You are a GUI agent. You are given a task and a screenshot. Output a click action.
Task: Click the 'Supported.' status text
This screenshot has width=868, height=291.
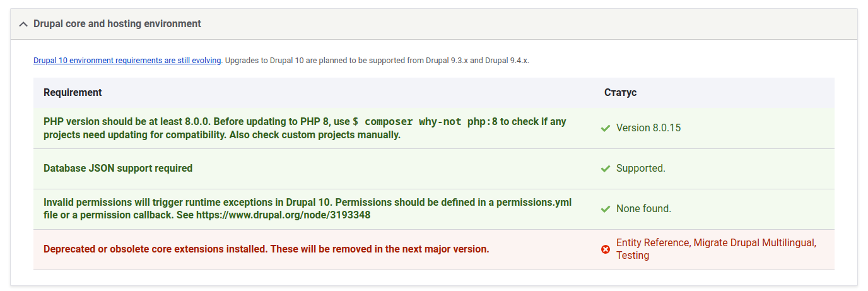[640, 169]
